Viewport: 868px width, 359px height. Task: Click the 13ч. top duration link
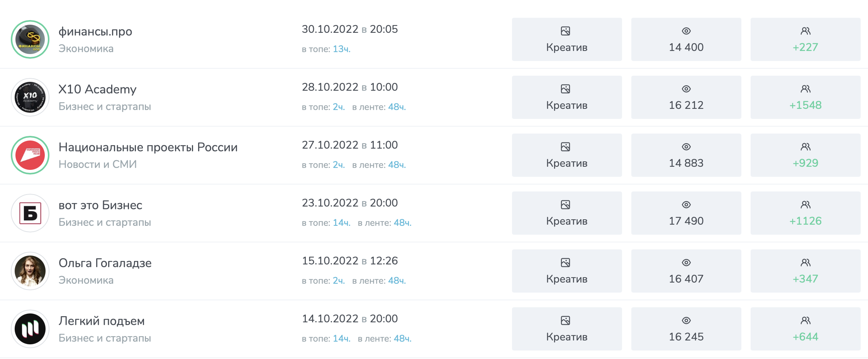click(x=342, y=49)
